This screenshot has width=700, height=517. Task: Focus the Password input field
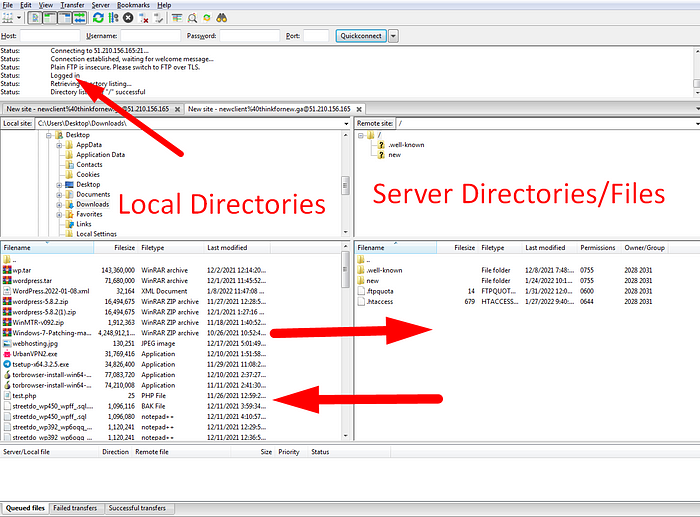(x=250, y=36)
